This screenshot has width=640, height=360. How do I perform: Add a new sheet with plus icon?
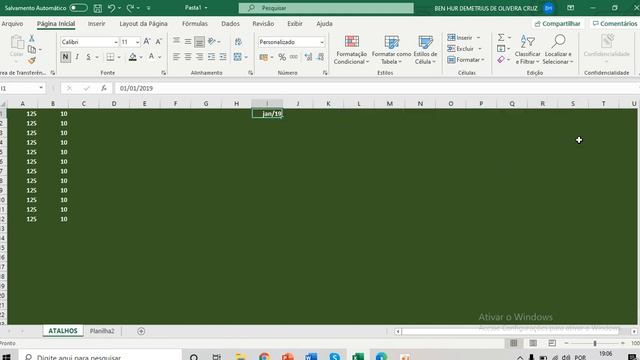141,331
